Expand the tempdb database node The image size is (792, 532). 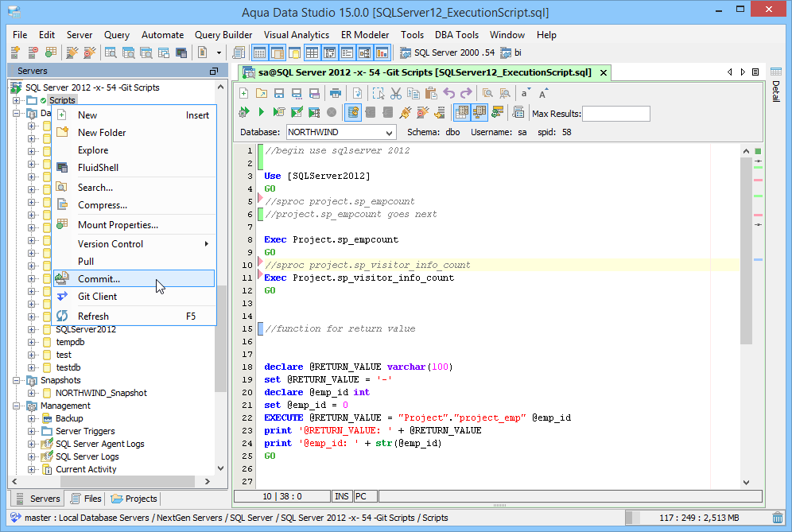pyautogui.click(x=31, y=342)
